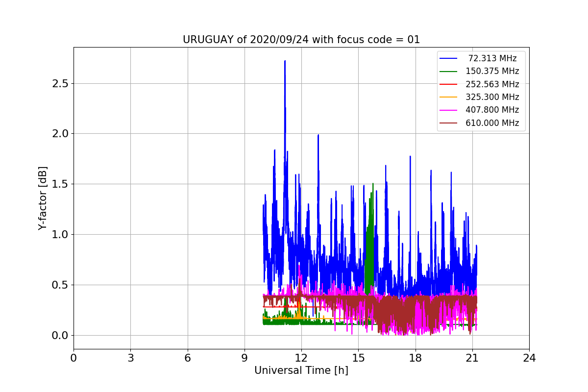Image resolution: width=588 pixels, height=392 pixels.
Task: Click the red legend line for 252.563 MHz
Action: (x=448, y=84)
